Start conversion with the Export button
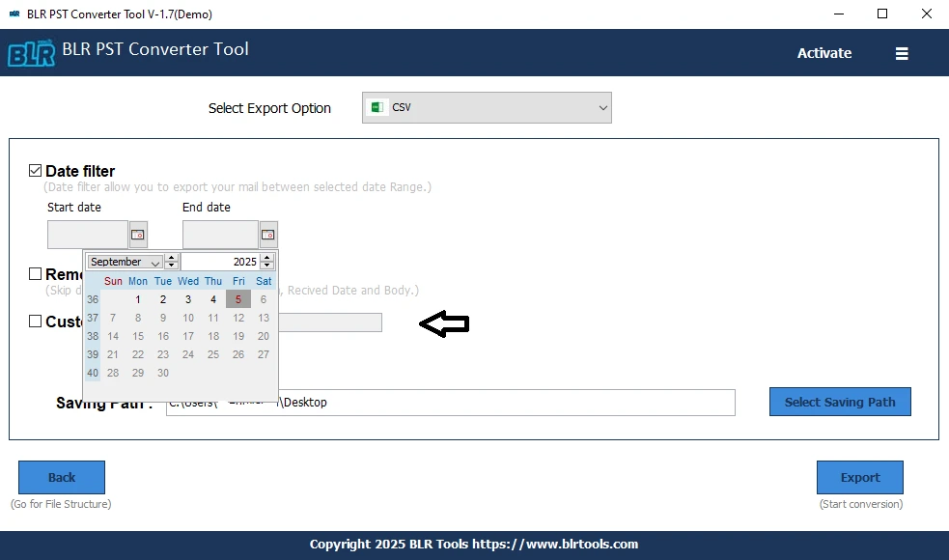The width and height of the screenshot is (949, 560). pos(860,478)
